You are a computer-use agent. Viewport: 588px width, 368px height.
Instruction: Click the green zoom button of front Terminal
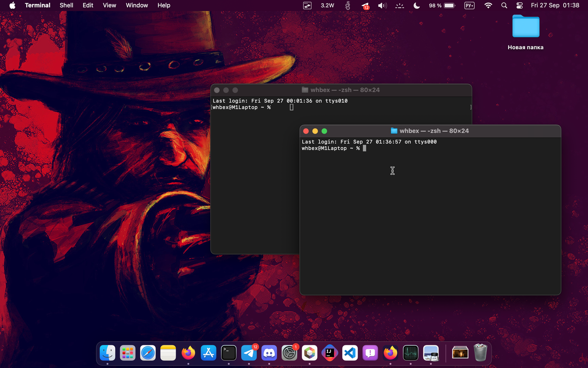tap(324, 131)
